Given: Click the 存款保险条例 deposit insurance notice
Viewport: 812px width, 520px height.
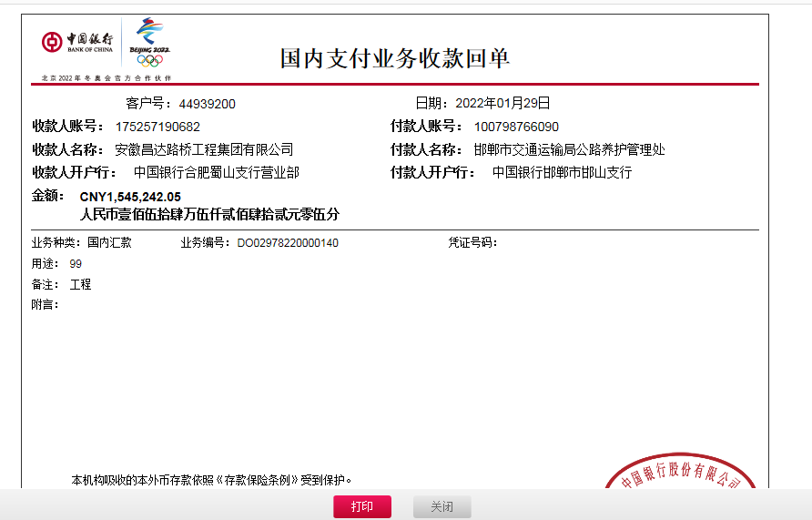Looking at the screenshot, I should pos(211,479).
